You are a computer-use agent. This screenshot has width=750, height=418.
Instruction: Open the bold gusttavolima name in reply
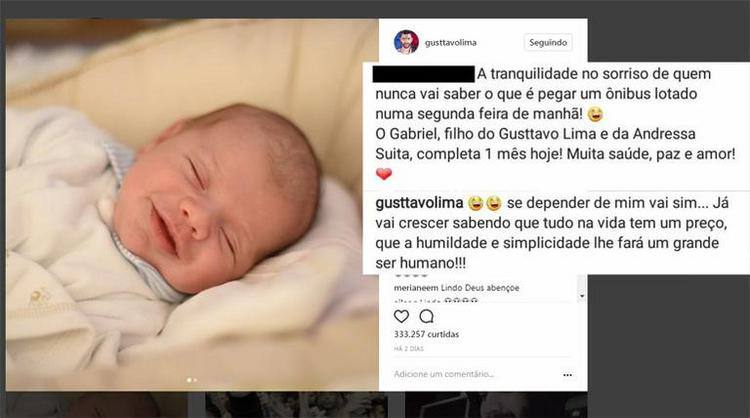tap(419, 203)
